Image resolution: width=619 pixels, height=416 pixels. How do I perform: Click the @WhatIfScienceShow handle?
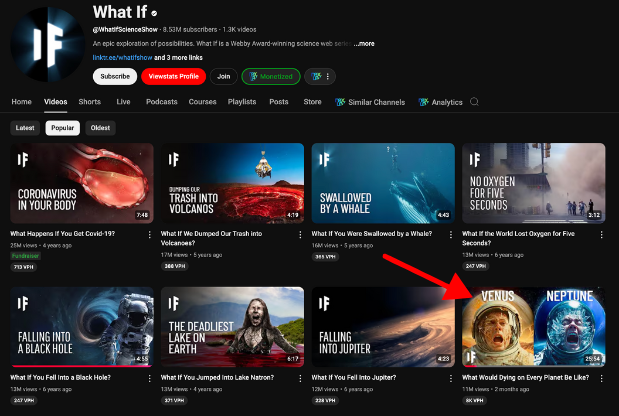click(x=125, y=30)
